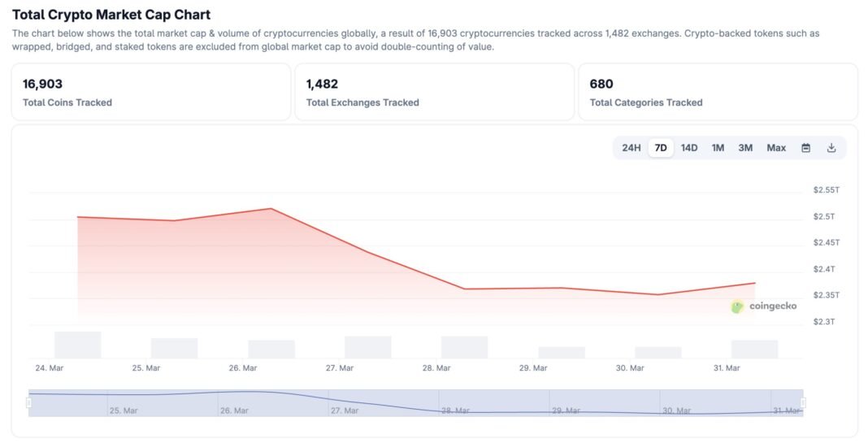Click 27. Mar in the navigator timeline

[x=345, y=410]
